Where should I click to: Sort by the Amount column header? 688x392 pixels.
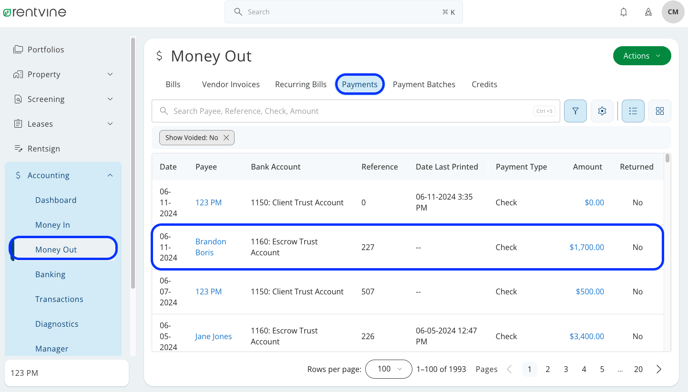click(x=587, y=167)
